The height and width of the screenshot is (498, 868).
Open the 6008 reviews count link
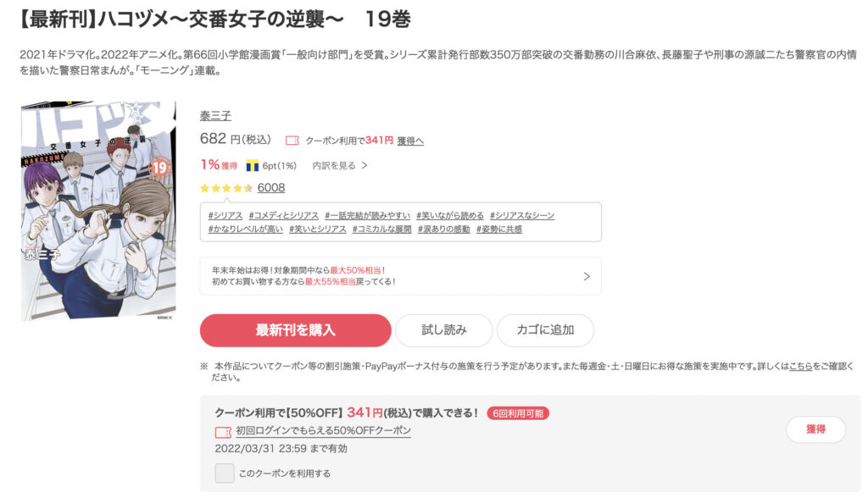coord(271,187)
